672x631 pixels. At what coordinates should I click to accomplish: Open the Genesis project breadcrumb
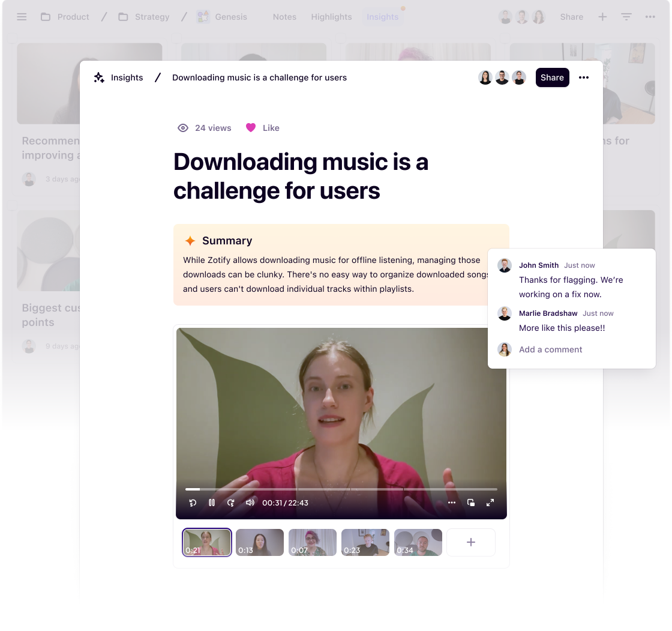click(221, 17)
